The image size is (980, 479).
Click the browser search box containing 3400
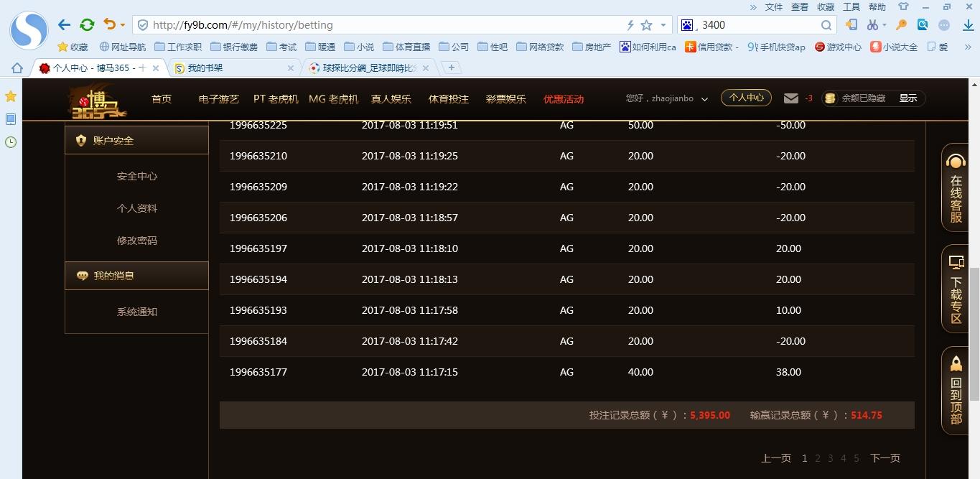[757, 25]
